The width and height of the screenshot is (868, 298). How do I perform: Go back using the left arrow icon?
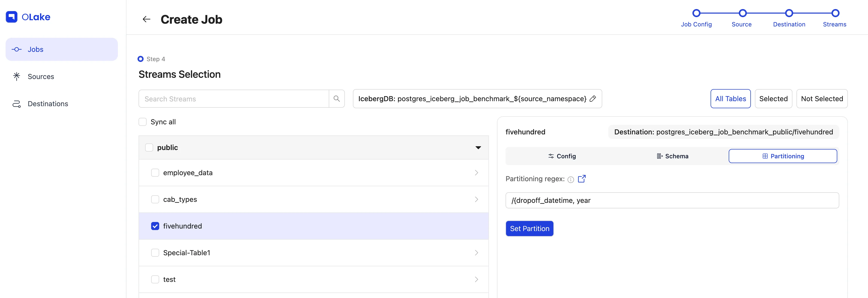[x=146, y=19]
